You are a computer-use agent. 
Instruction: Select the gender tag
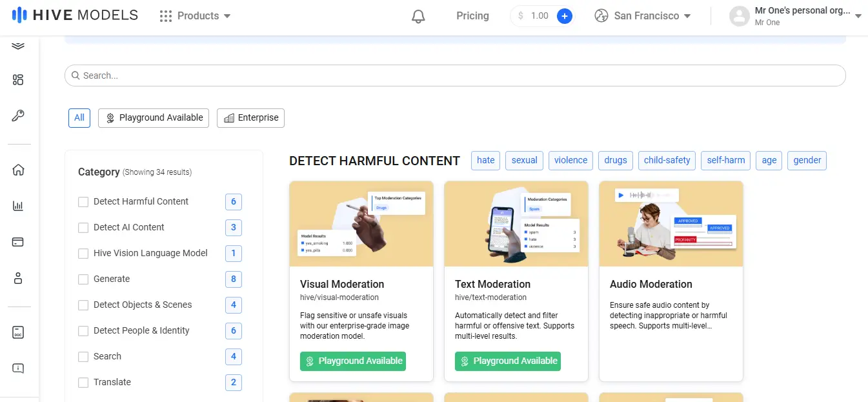click(807, 160)
